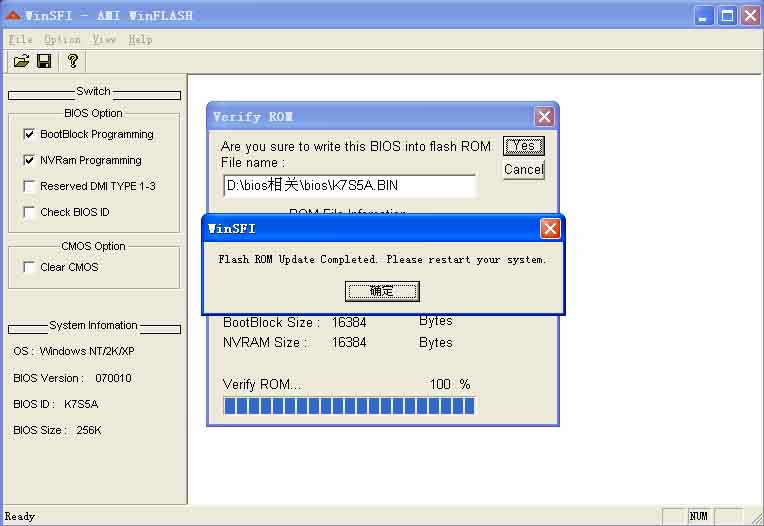Close the WinSFI main window
The width and height of the screenshot is (764, 526).
(751, 16)
